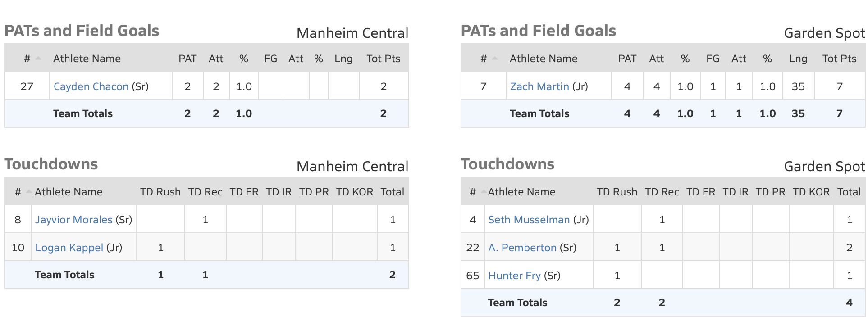Sort Manheim Touchdowns by TD Rush header
868x326 pixels.
(160, 192)
